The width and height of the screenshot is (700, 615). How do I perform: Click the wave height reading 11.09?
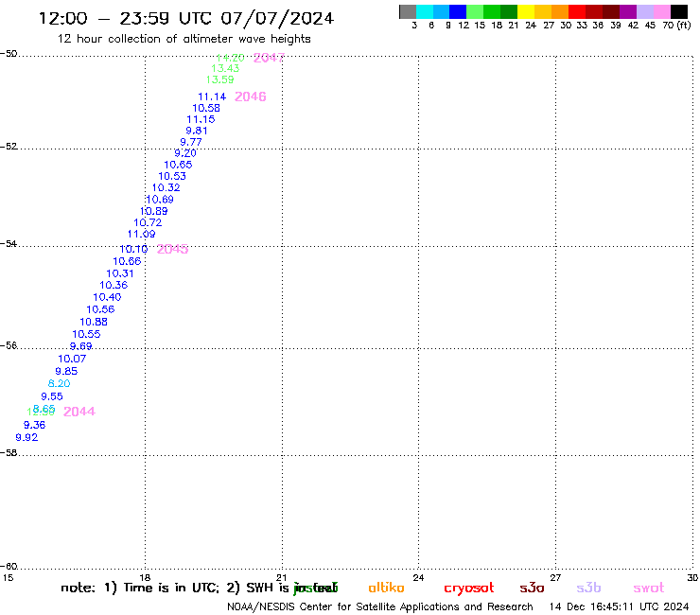pos(142,234)
